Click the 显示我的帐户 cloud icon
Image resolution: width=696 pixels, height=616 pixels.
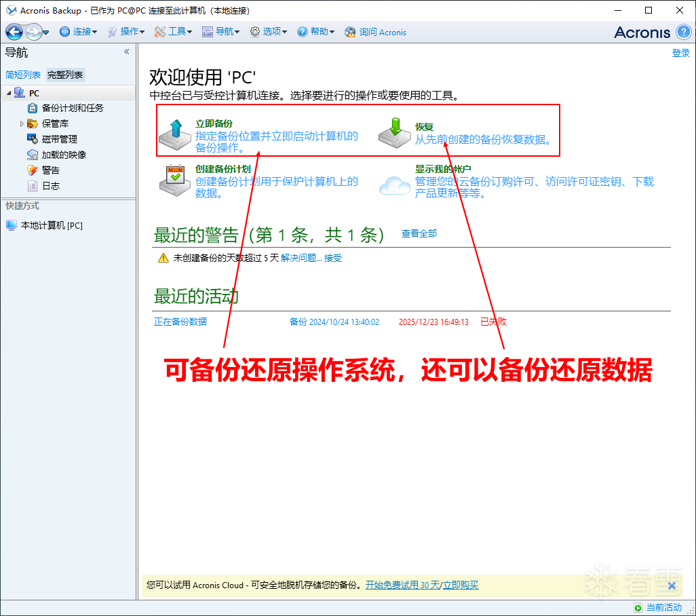(395, 185)
